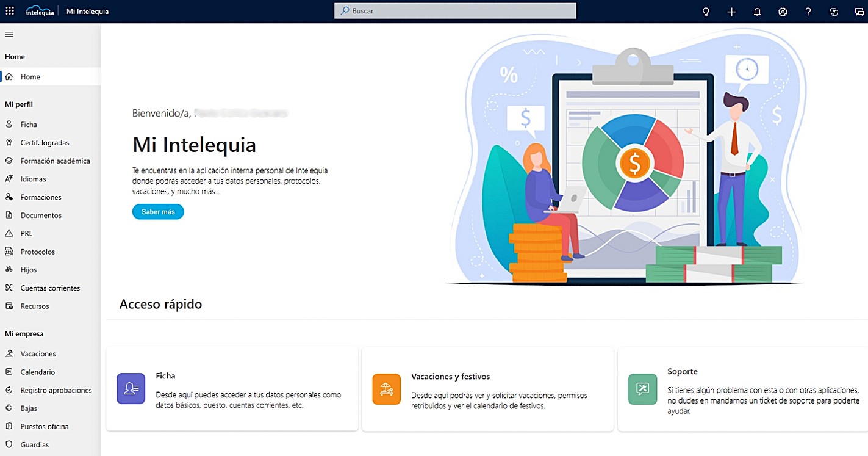
Task: Click the purple Ficha card icon
Action: 131,388
